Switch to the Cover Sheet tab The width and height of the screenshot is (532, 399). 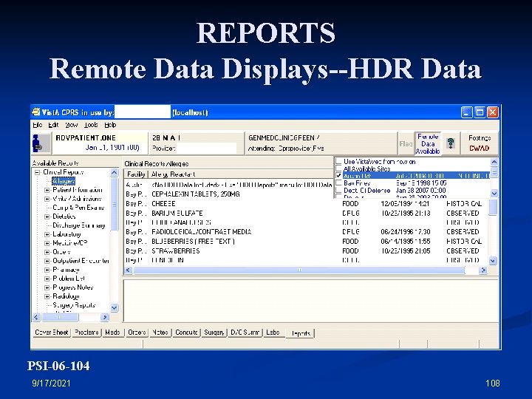click(50, 332)
